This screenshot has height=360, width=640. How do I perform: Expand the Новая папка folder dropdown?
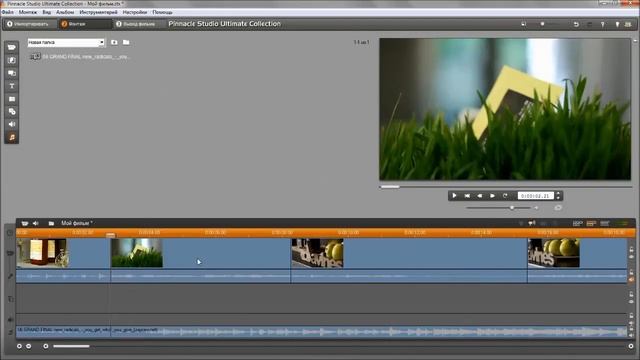click(x=102, y=42)
